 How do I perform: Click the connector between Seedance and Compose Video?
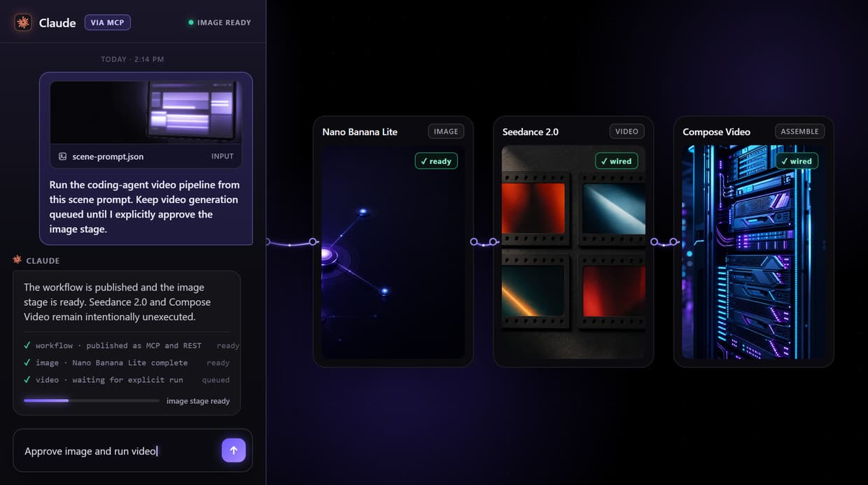tap(664, 242)
